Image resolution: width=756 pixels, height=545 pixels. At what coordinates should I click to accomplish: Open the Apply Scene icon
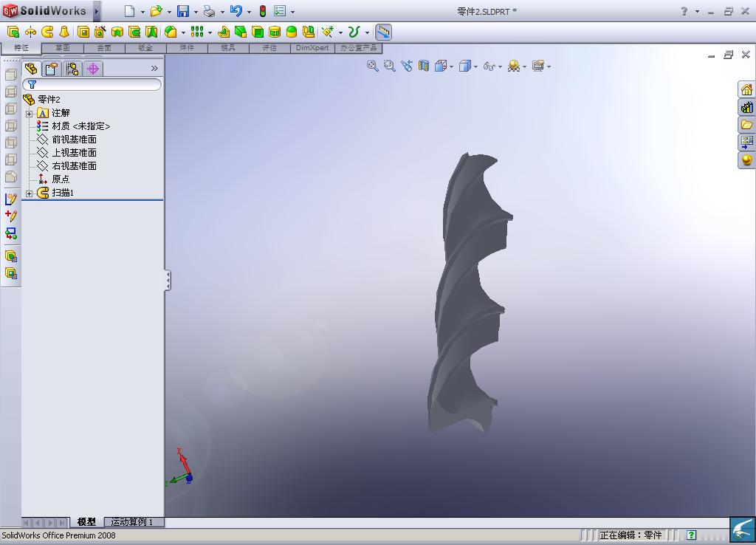(514, 66)
